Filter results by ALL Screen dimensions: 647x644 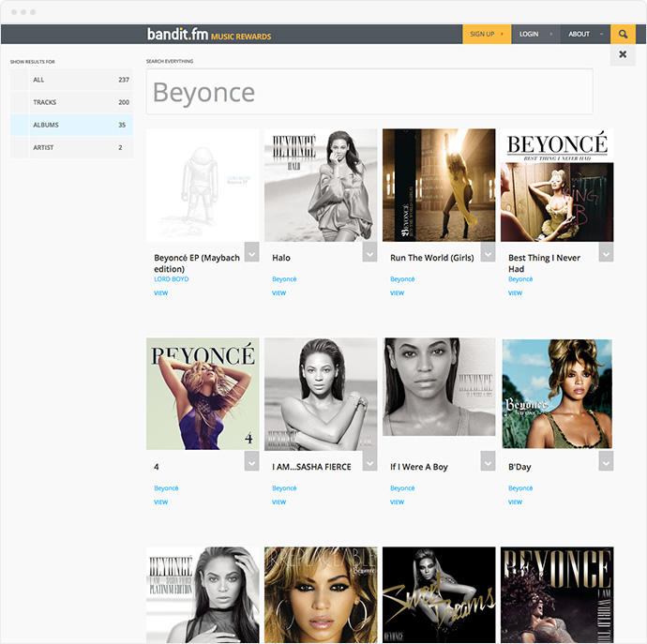(71, 80)
